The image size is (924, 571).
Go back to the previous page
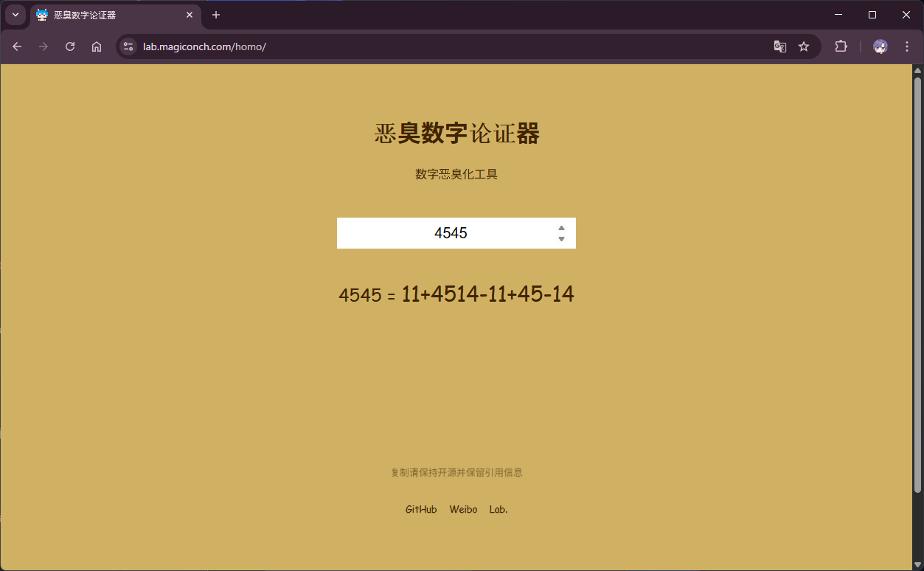[x=17, y=46]
